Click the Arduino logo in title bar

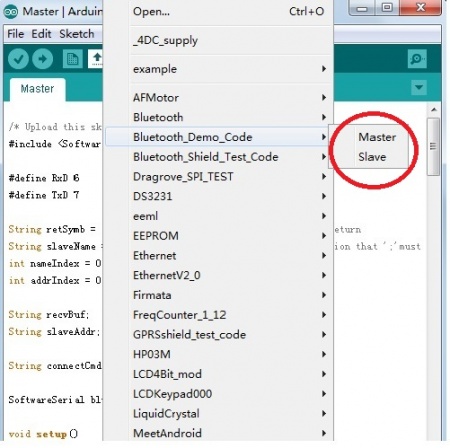pos(11,12)
